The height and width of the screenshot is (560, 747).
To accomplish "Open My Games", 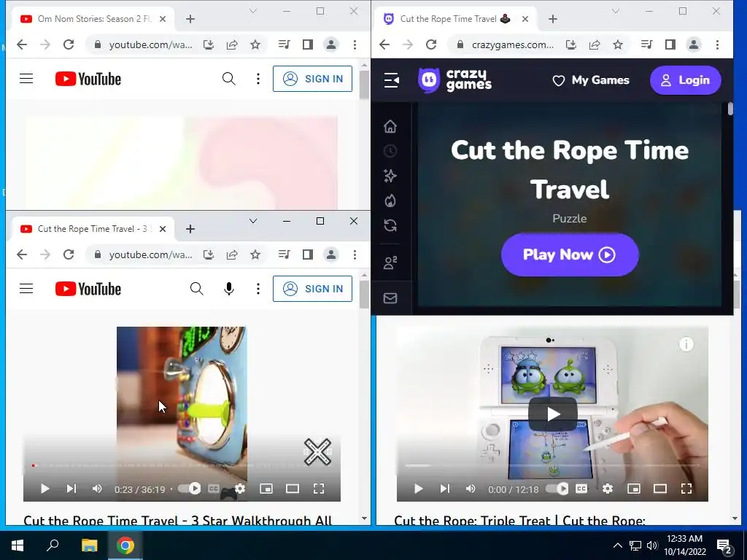I will click(x=591, y=80).
